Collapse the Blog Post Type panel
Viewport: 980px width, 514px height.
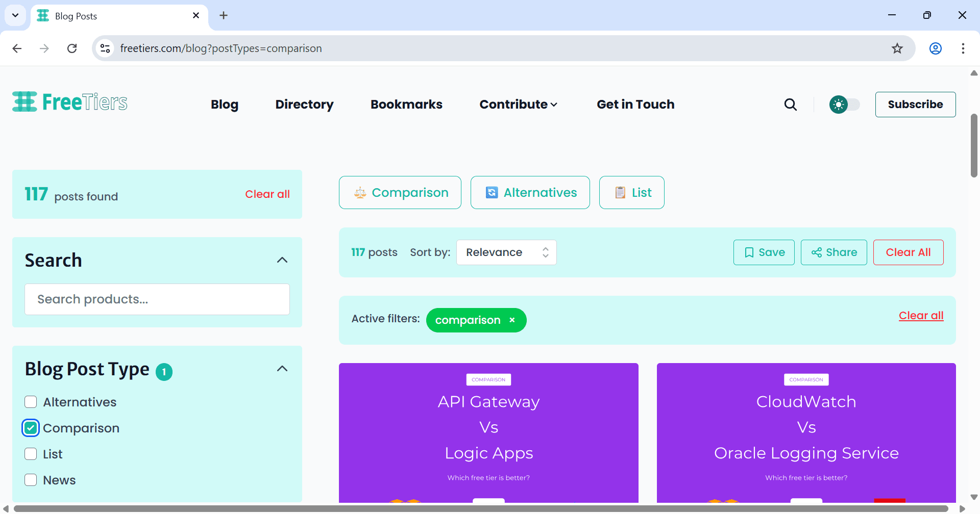[282, 369]
